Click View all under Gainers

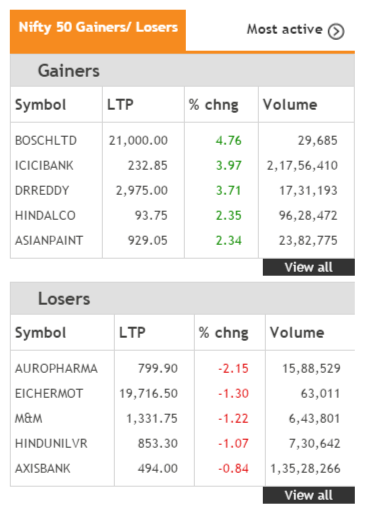pos(309,267)
